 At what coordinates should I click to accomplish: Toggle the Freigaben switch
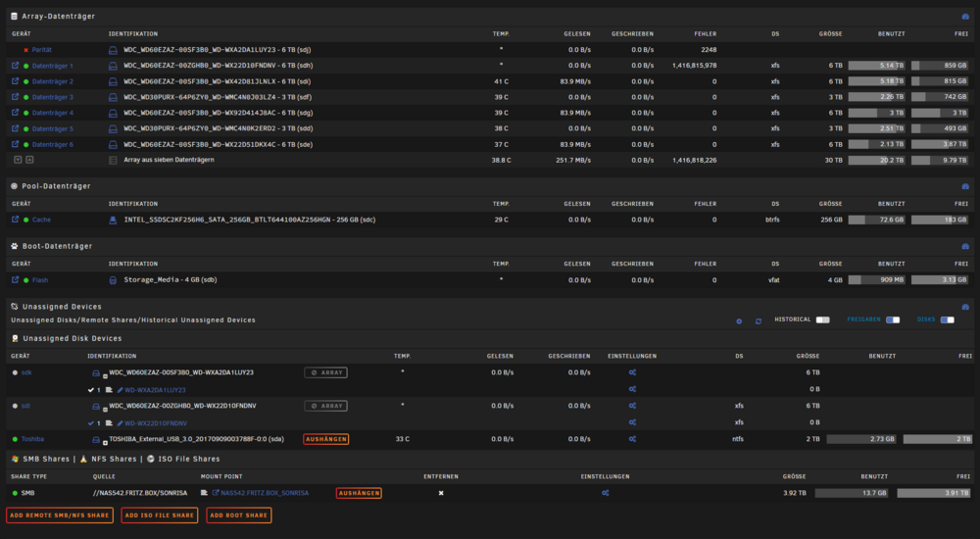(893, 319)
